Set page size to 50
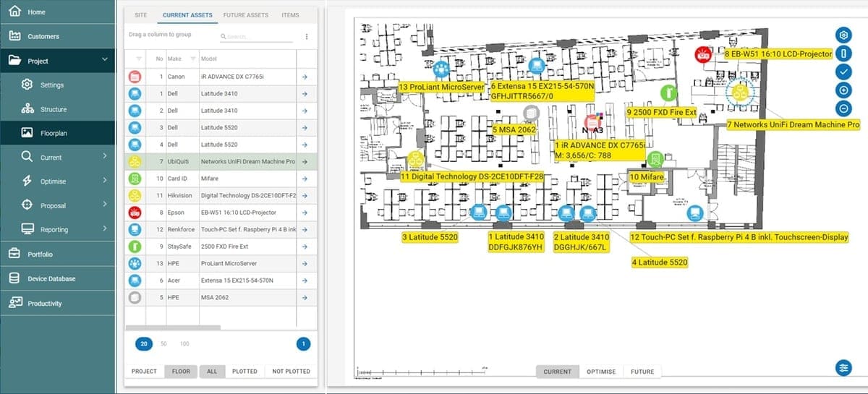 pos(164,344)
